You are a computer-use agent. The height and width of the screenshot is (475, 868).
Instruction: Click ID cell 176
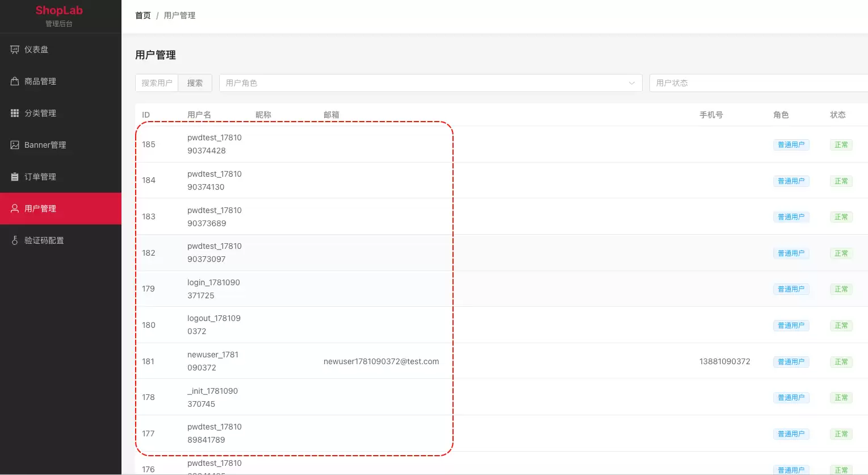click(148, 469)
